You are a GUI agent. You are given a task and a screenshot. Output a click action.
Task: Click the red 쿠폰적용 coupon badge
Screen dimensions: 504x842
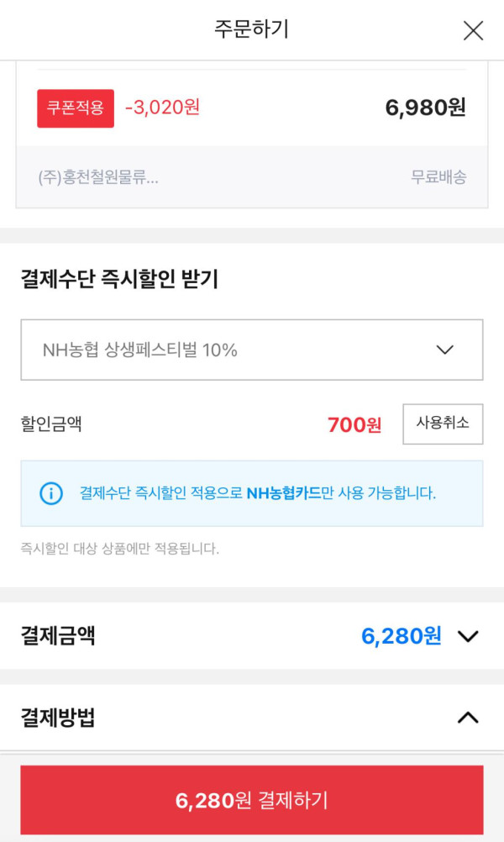(76, 108)
